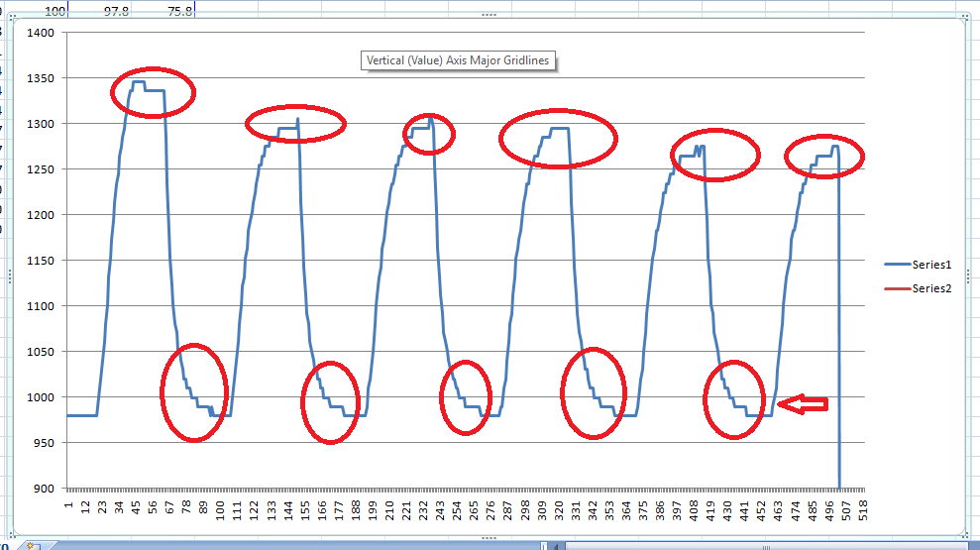Select the cell containing 97.8
980x550 pixels.
[118, 8]
